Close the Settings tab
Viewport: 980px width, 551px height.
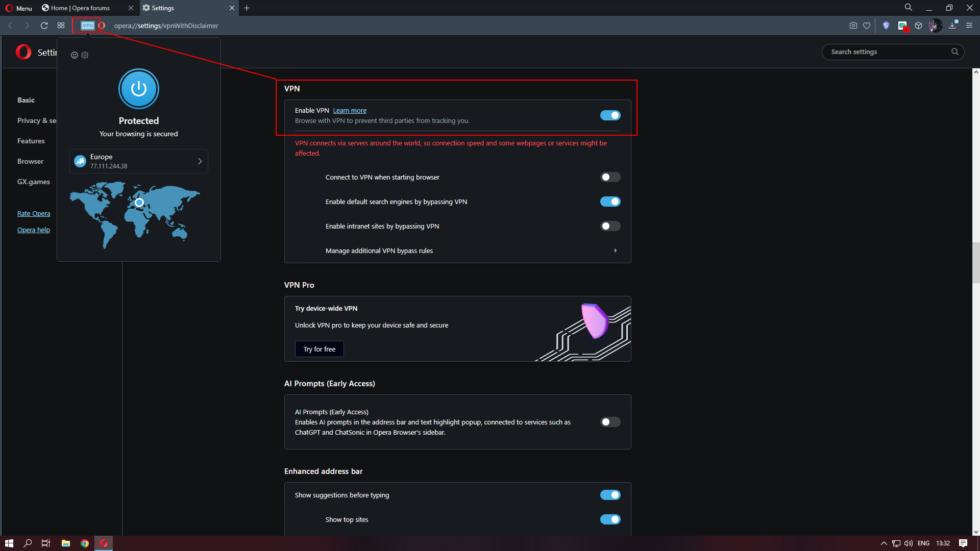coord(232,8)
